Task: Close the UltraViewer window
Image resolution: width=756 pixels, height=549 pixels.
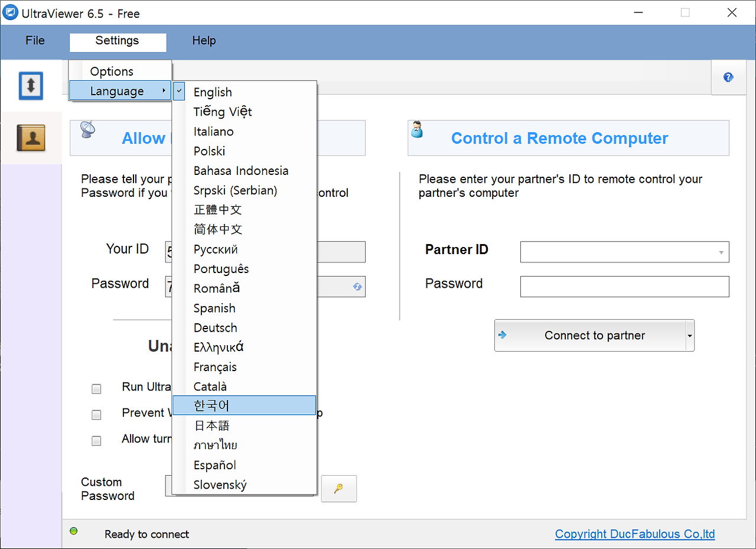Action: pyautogui.click(x=732, y=12)
